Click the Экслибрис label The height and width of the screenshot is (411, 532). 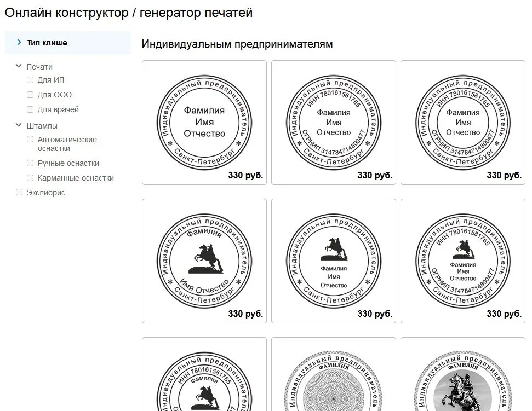[46, 193]
